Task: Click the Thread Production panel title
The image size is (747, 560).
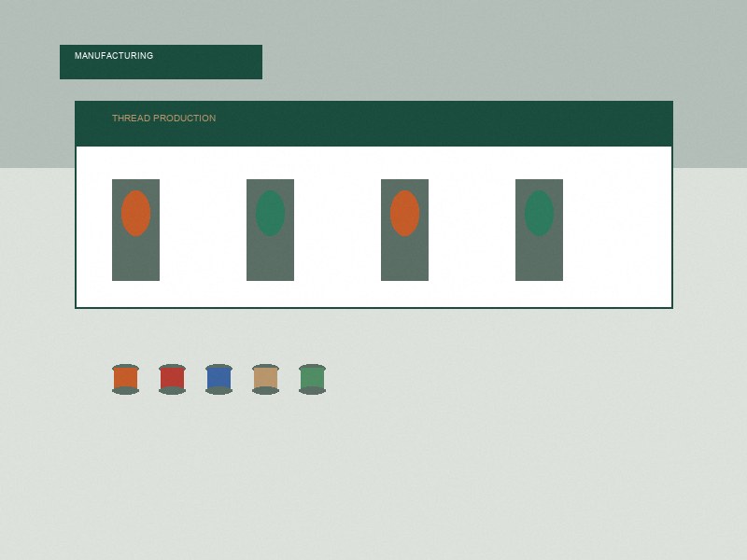Action: pos(164,119)
